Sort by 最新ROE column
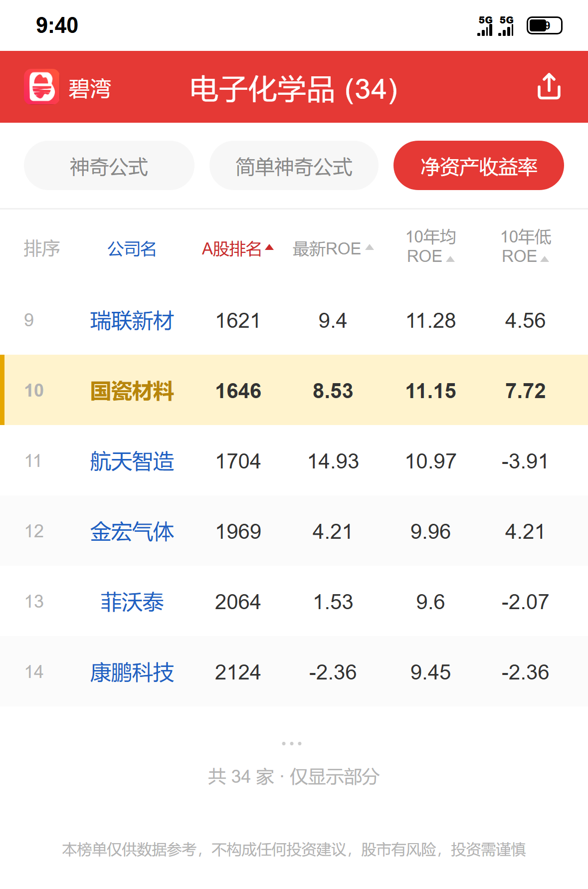The height and width of the screenshot is (889, 588). point(333,248)
